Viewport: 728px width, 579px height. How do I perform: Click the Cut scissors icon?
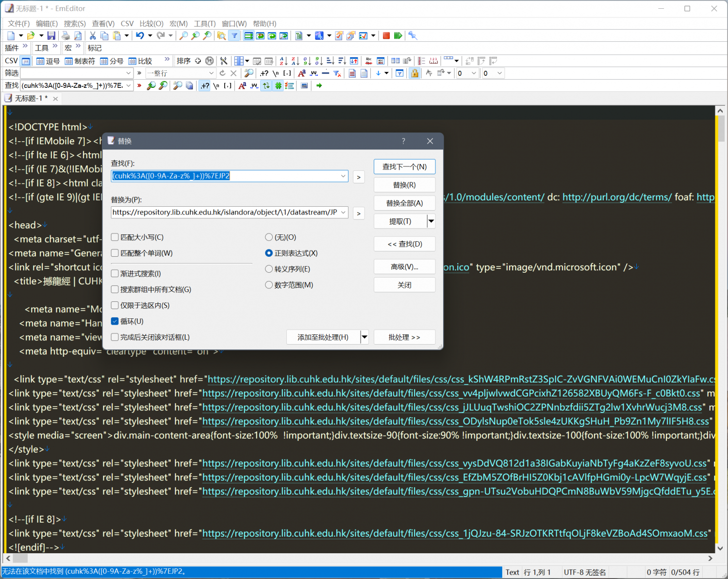pos(92,35)
